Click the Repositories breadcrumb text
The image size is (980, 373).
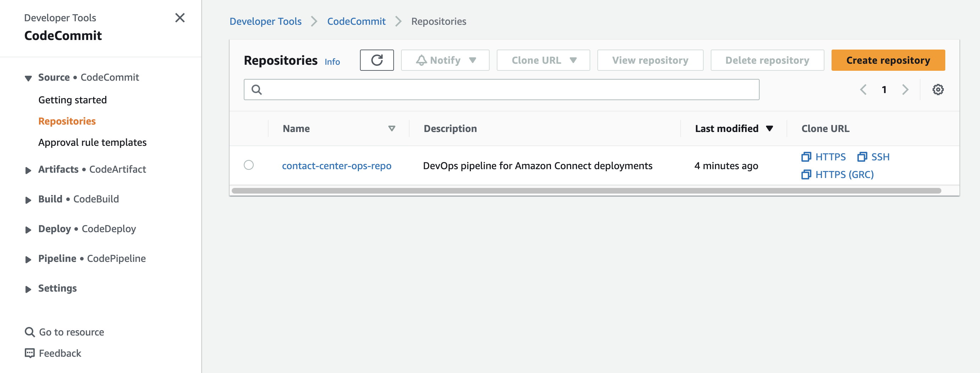pyautogui.click(x=439, y=21)
